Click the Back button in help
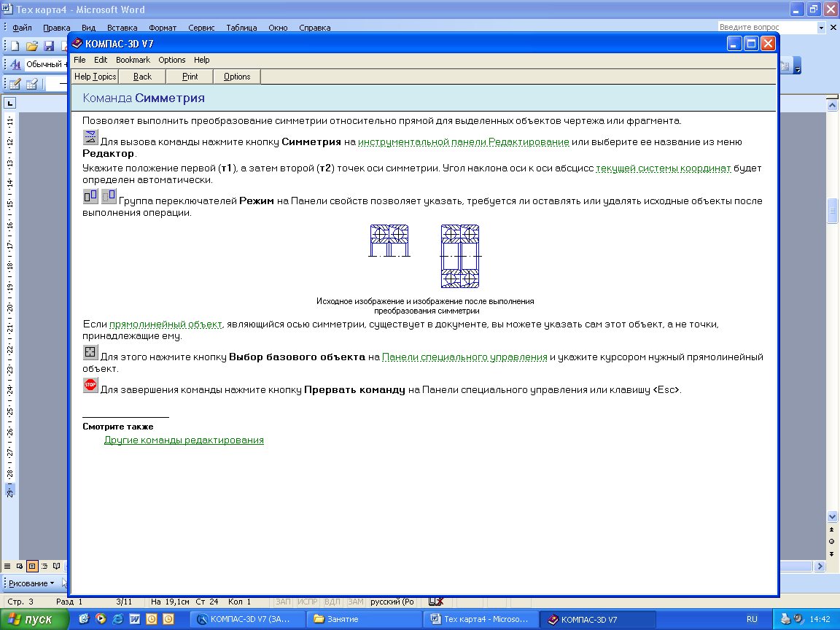Viewport: 840px width, 630px height. click(142, 77)
